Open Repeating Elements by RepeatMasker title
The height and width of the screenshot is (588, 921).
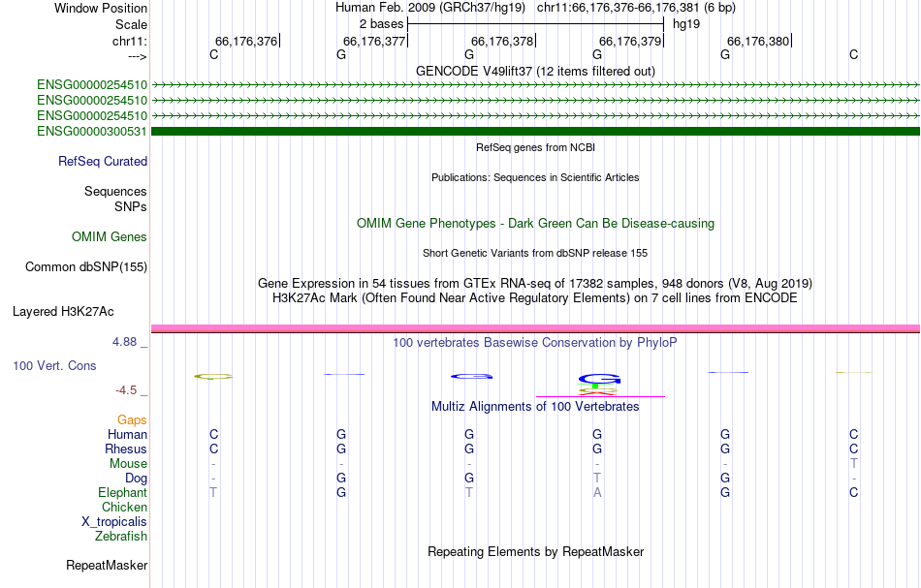pyautogui.click(x=535, y=551)
